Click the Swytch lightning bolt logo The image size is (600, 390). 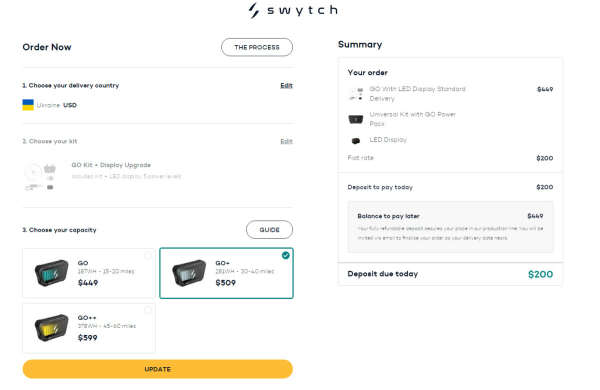[x=254, y=10]
